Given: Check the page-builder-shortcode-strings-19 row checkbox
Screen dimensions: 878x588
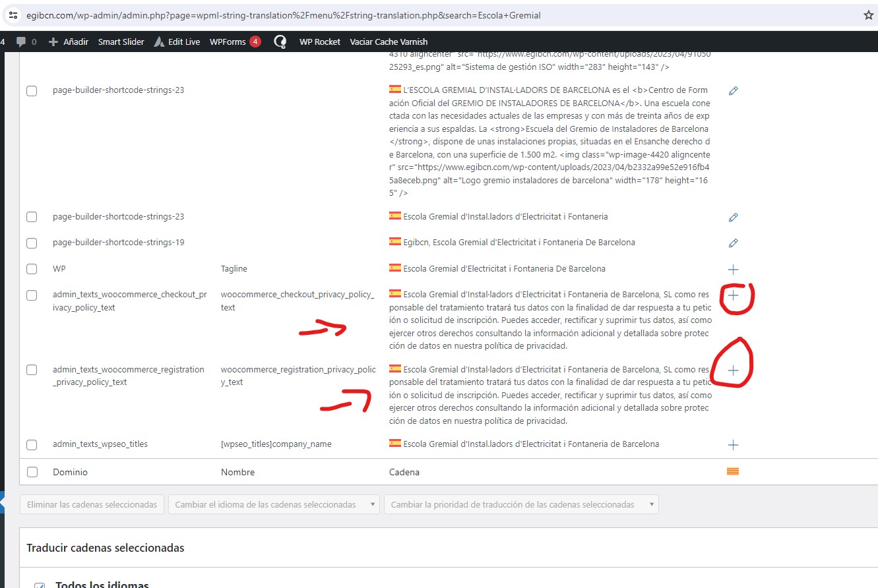Looking at the screenshot, I should pyautogui.click(x=32, y=243).
